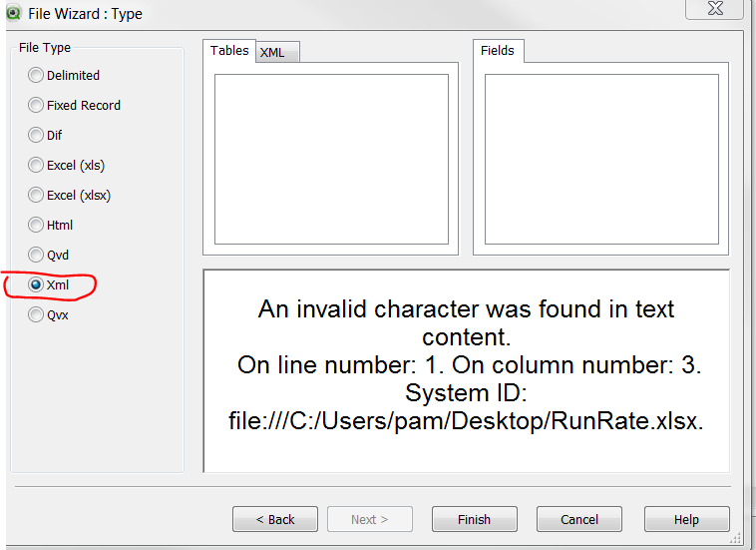The image size is (756, 550).
Task: Click inside the Fields list box
Action: (x=601, y=158)
